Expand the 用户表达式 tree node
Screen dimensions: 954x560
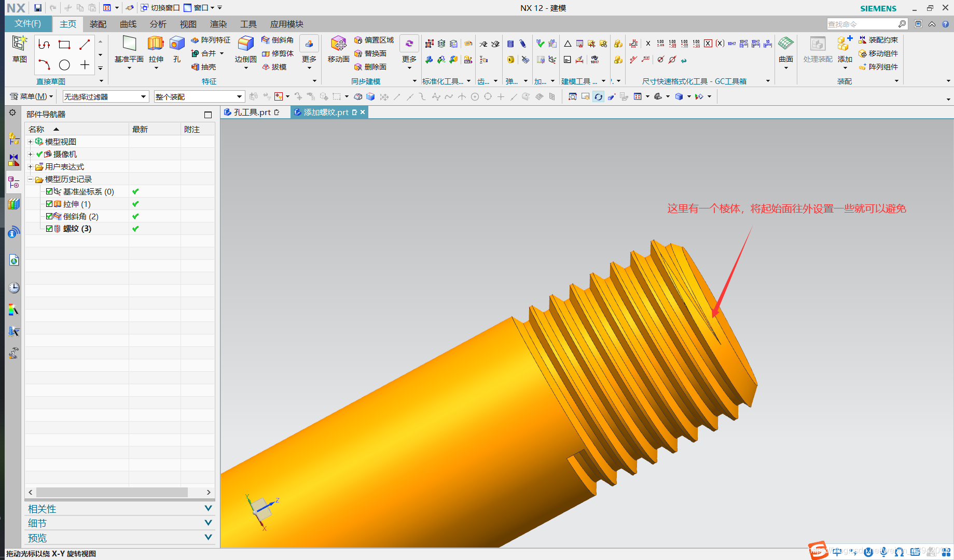tap(30, 166)
